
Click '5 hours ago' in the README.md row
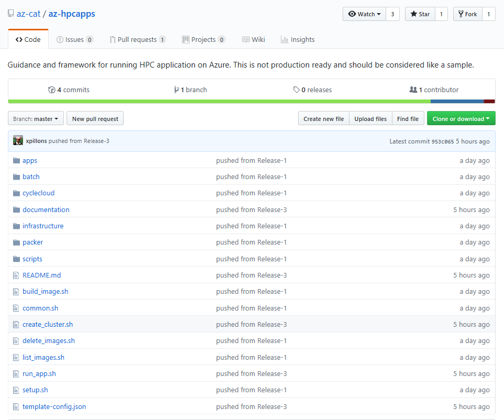[472, 275]
